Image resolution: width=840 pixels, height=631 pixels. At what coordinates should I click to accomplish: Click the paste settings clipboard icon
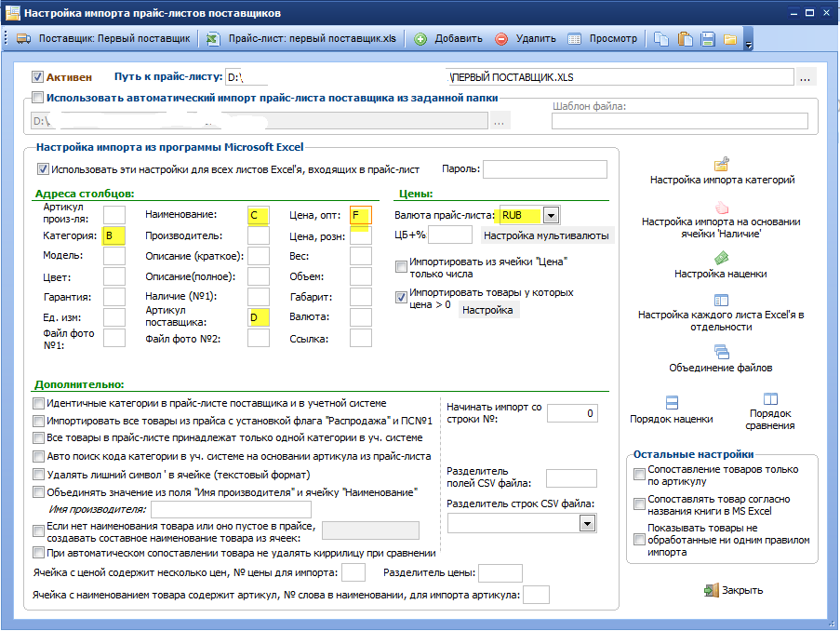pos(686,39)
